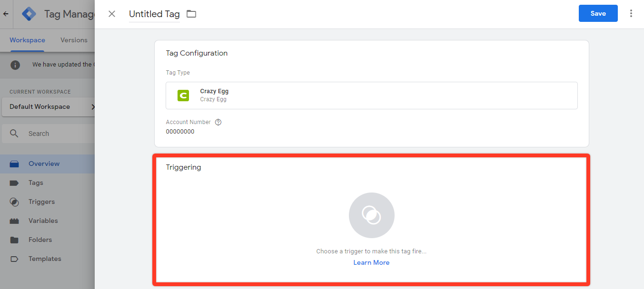Close the Untitled Tag panel

[x=112, y=14]
